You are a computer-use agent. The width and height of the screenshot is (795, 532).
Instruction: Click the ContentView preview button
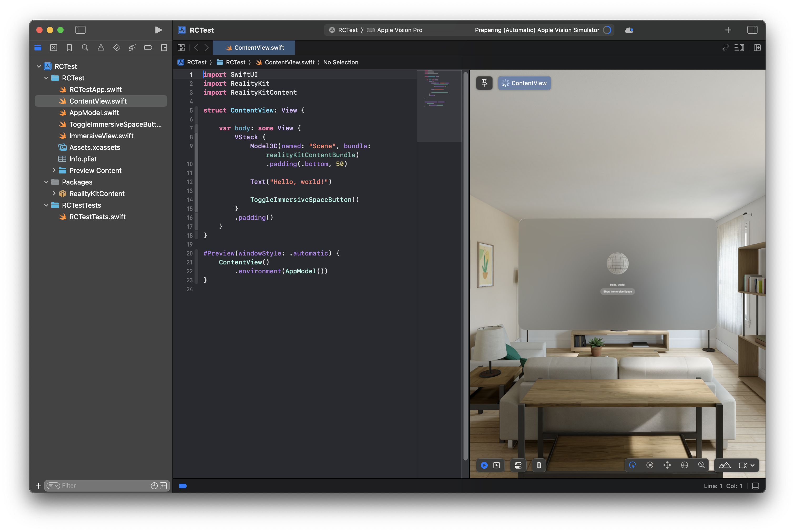pyautogui.click(x=524, y=83)
